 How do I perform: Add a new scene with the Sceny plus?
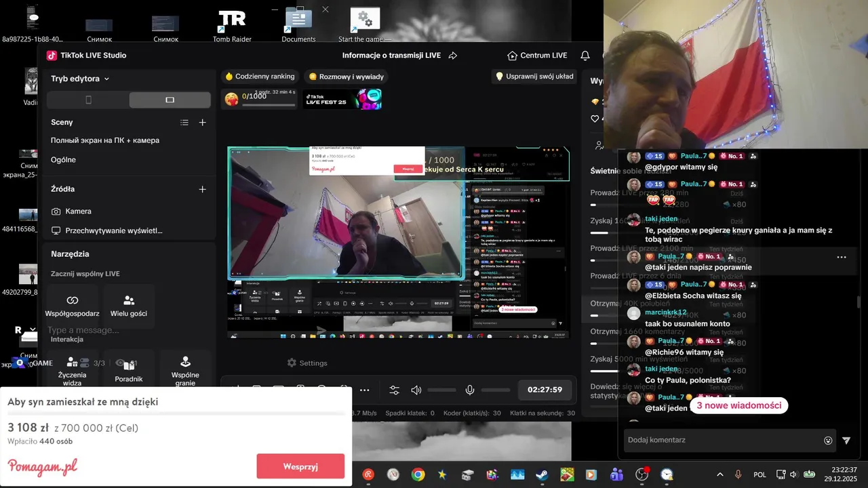click(x=202, y=123)
